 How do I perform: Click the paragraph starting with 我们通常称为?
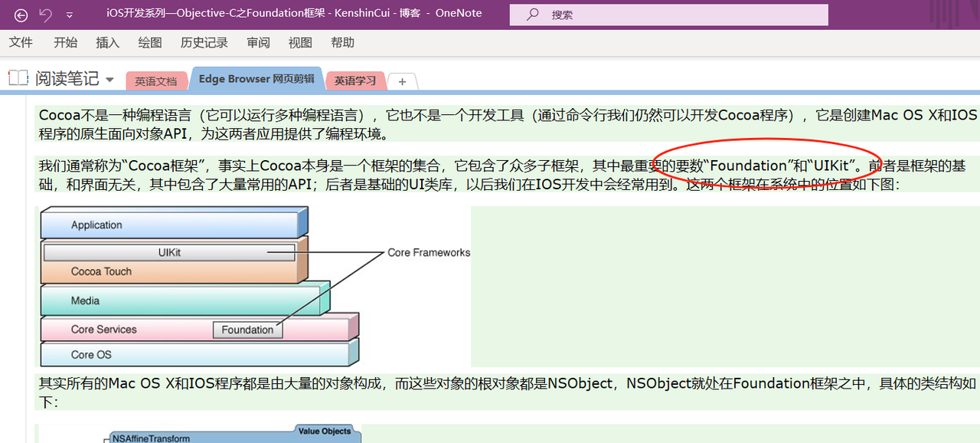(x=502, y=175)
